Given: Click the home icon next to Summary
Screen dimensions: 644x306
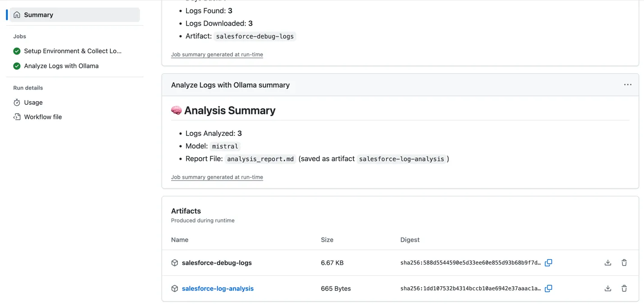Looking at the screenshot, I should click(x=17, y=15).
